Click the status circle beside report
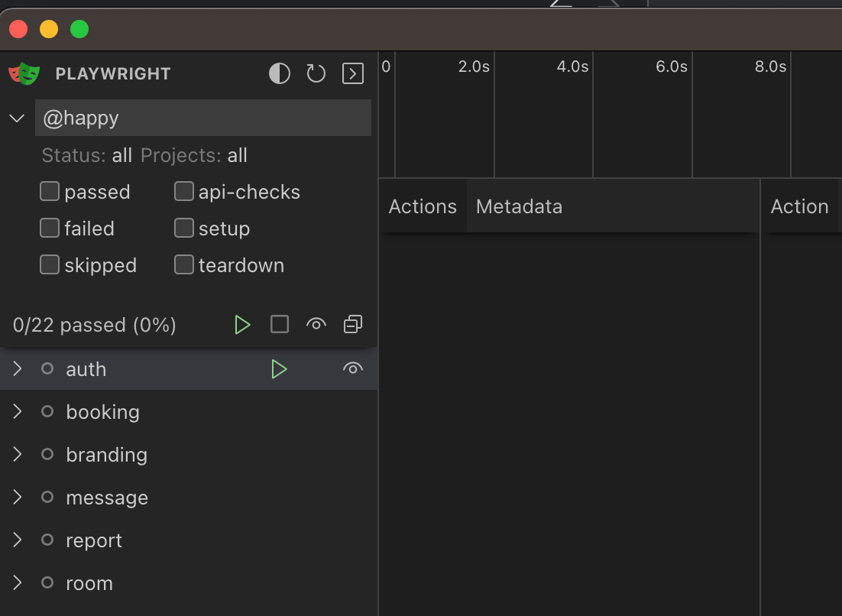Viewport: 842px width, 616px height. [47, 540]
